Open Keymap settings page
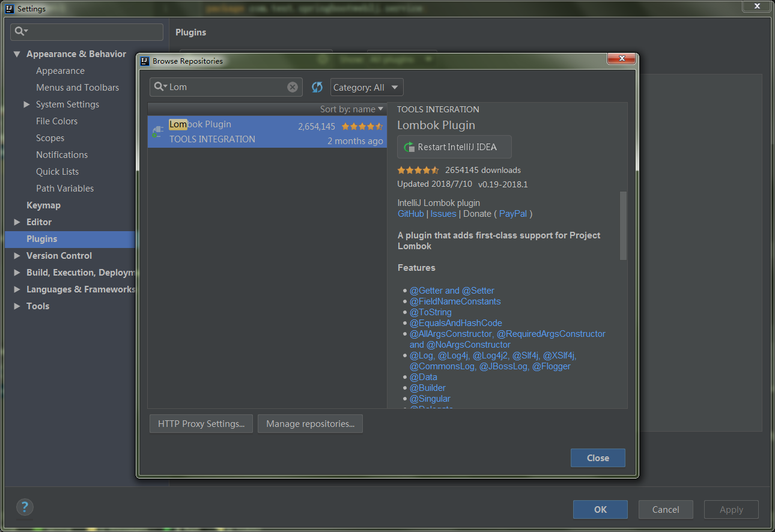Viewport: 775px width, 532px height. 43,205
